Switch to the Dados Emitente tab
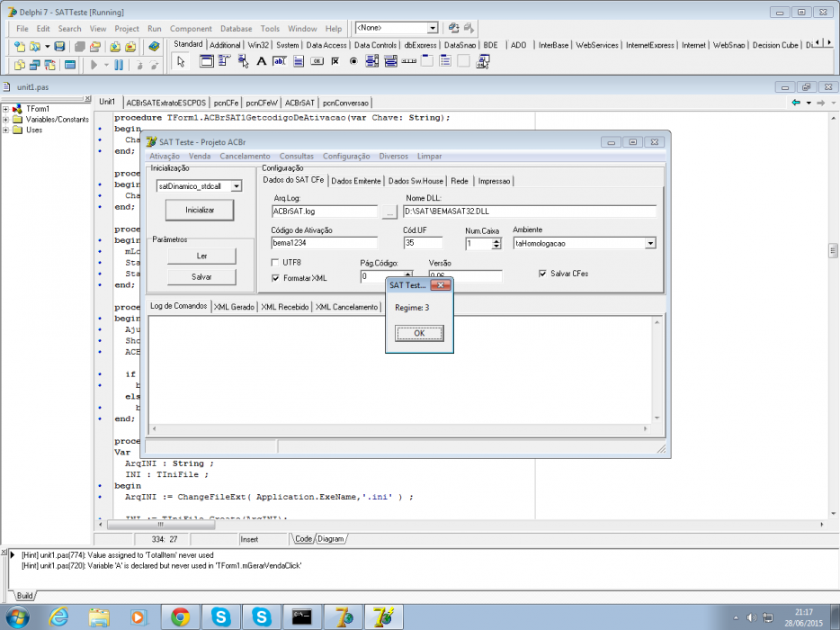This screenshot has width=840, height=630. pyautogui.click(x=356, y=181)
